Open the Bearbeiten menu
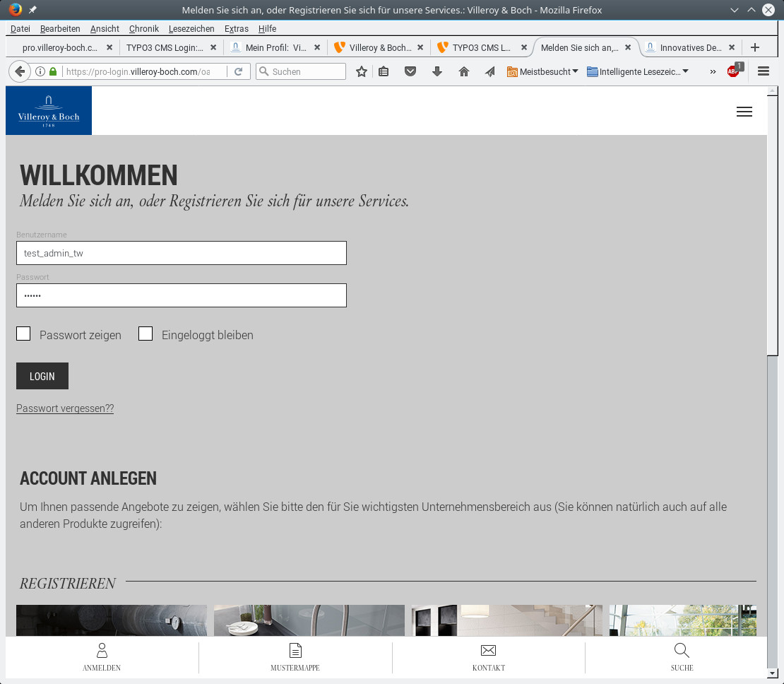Image resolution: width=784 pixels, height=684 pixels. tap(60, 28)
